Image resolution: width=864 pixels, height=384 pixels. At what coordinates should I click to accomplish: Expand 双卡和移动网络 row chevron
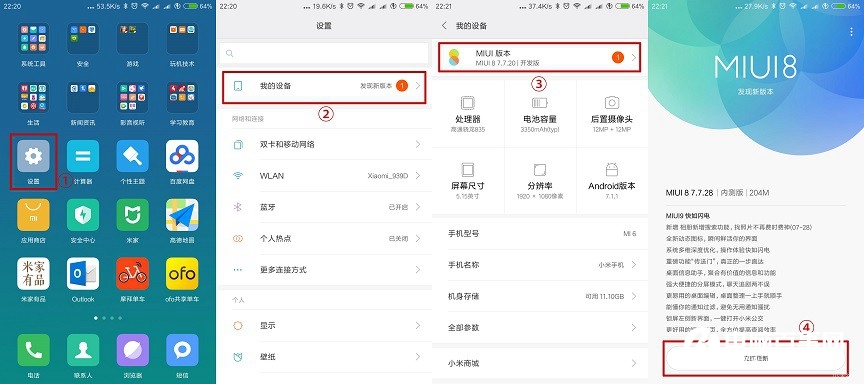pyautogui.click(x=418, y=144)
